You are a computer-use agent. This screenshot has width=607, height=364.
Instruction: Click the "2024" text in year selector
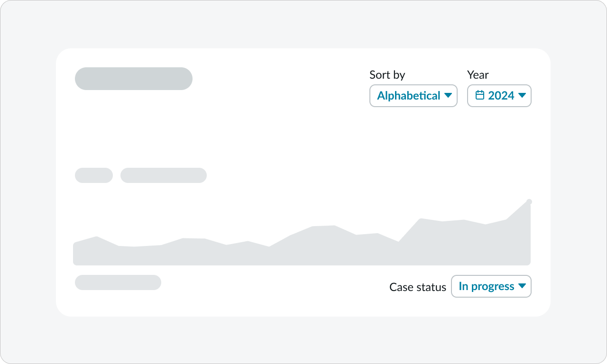coord(501,96)
